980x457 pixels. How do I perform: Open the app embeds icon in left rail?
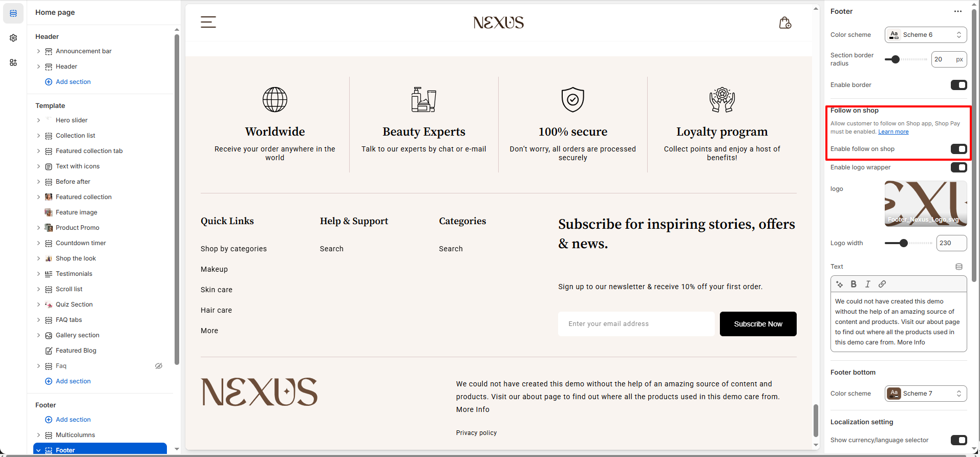pyautogui.click(x=13, y=62)
